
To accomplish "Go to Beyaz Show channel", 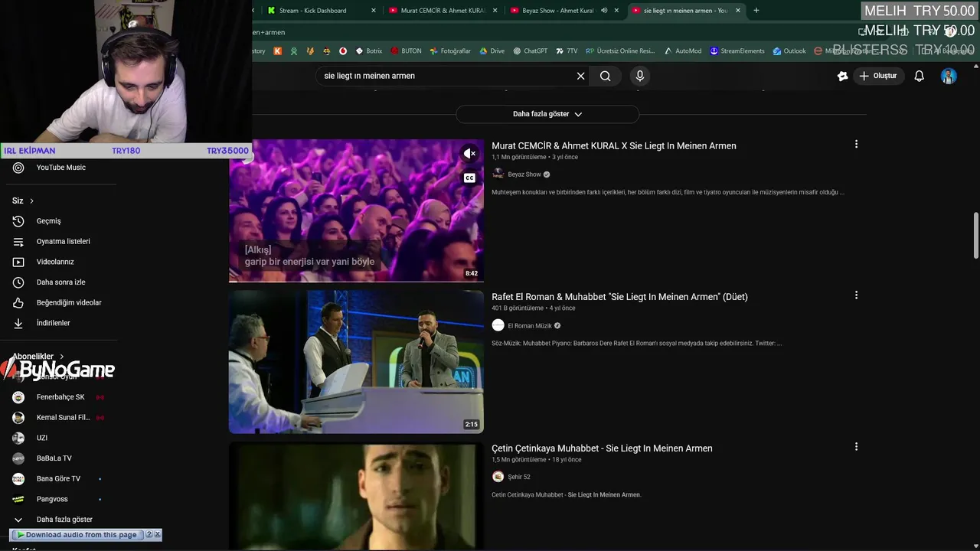I will tap(524, 174).
